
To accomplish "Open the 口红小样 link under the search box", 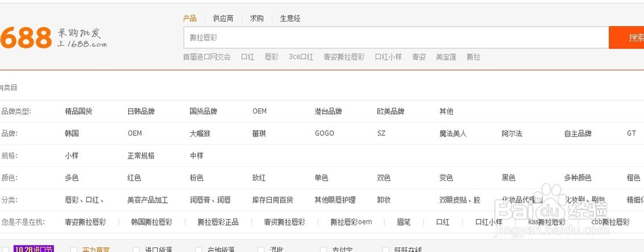I will click(x=388, y=57).
